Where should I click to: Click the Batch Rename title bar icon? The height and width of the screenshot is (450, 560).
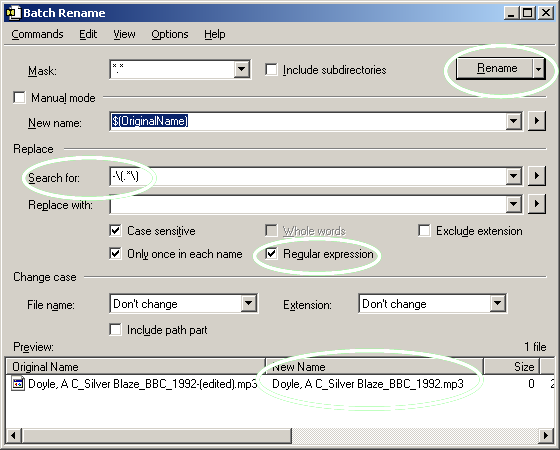[14, 13]
